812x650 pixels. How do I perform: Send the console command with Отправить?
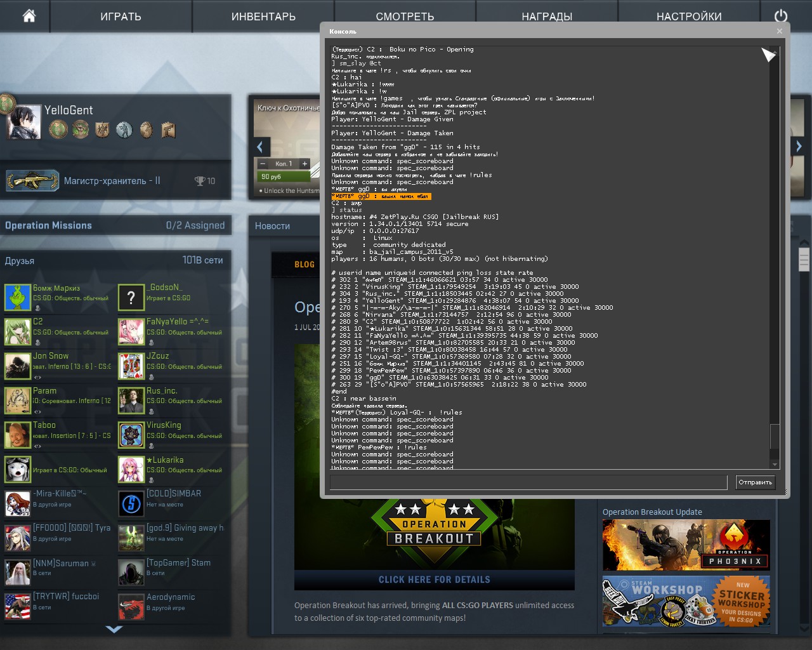755,482
